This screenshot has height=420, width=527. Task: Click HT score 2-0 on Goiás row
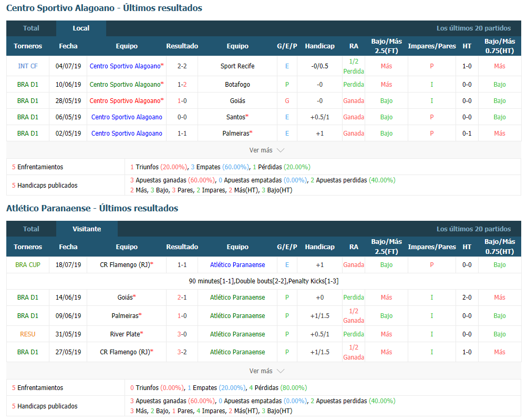pyautogui.click(x=467, y=298)
